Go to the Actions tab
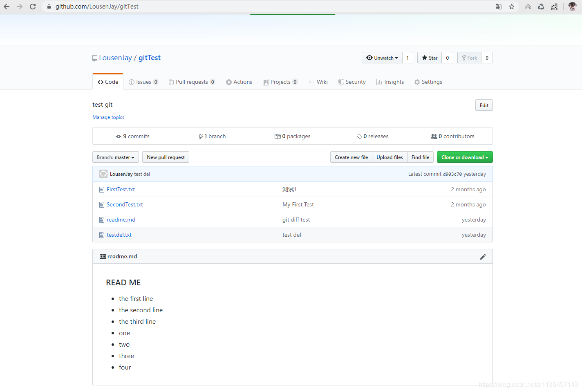Image resolution: width=582 pixels, height=392 pixels. pos(239,82)
